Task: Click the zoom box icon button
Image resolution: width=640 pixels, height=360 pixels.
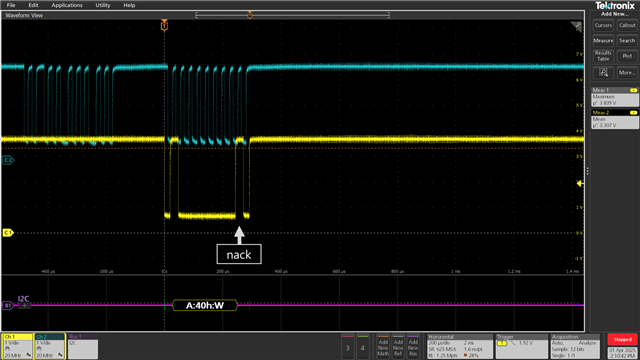Action: coord(603,73)
